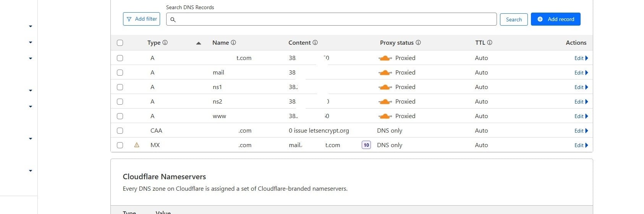Expand the topmost sidebar dropdown arrow
This screenshot has width=644, height=214.
point(31,26)
